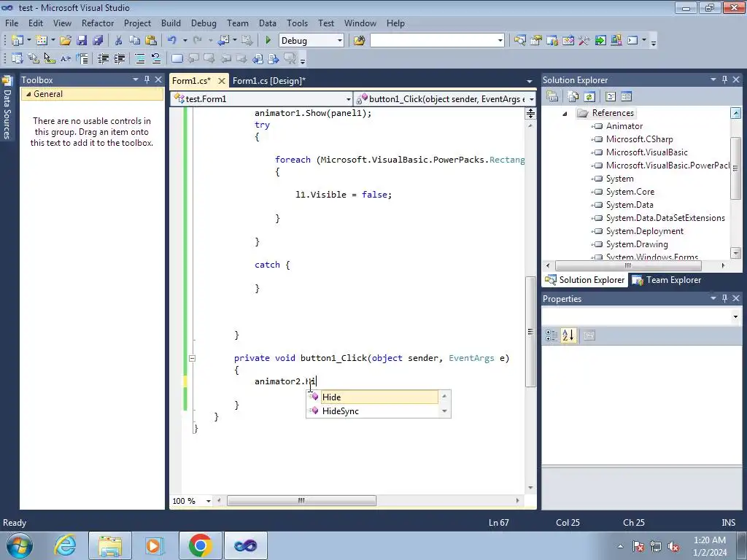Image resolution: width=747 pixels, height=560 pixels.
Task: Open the Command Window toolbar icon
Action: click(x=632, y=41)
